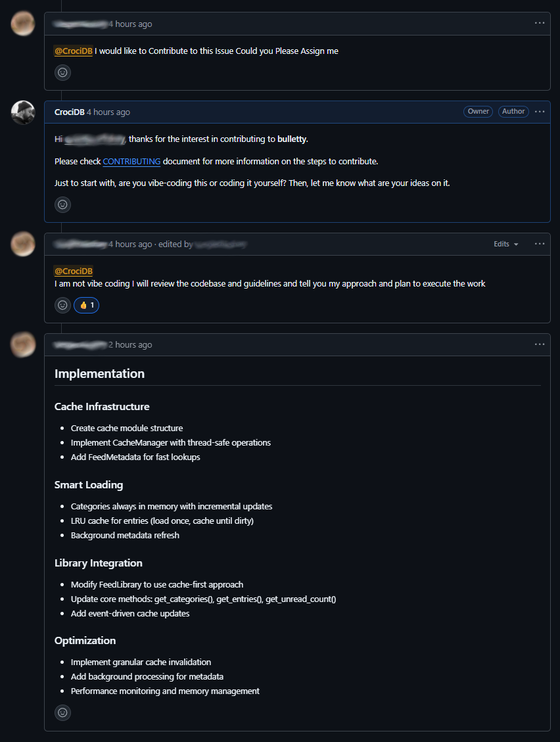Click the smiley reaction icon on CrociDB's reply
Viewport: 560px width, 742px height.
[x=62, y=204]
